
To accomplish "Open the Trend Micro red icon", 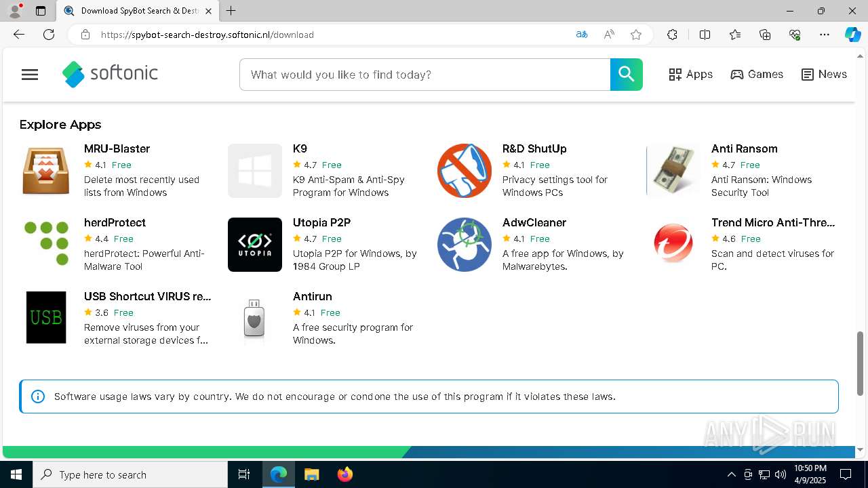I will pos(673,244).
